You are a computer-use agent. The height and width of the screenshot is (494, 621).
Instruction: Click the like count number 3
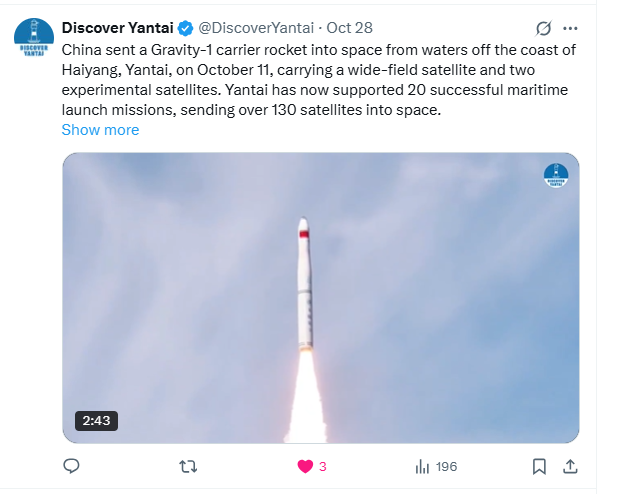tap(323, 466)
